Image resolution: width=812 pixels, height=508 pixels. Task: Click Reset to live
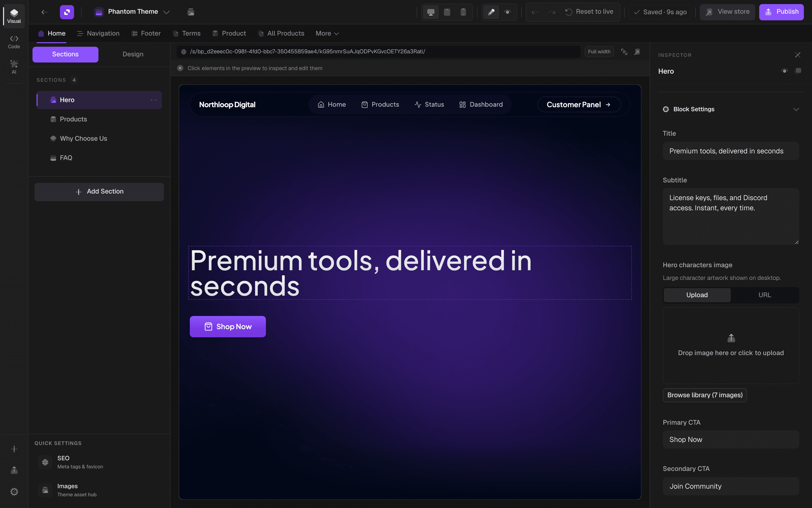pyautogui.click(x=589, y=12)
